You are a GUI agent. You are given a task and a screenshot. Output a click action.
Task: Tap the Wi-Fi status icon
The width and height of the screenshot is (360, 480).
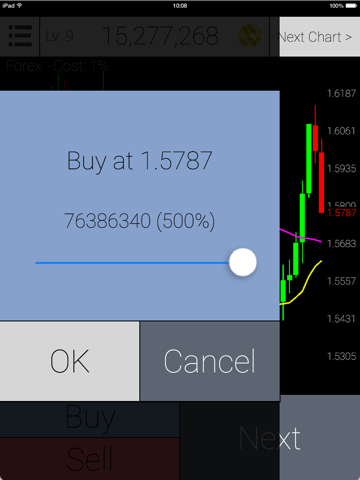19,6
